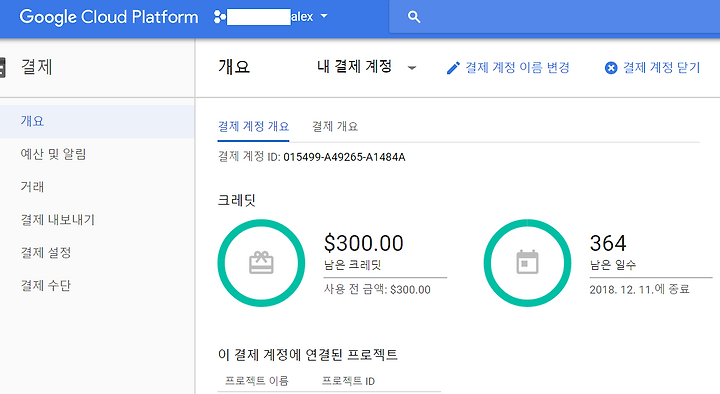Viewport: 720px width, 394px height.
Task: Click 결제 계정 이름 변경 link
Action: pyautogui.click(x=518, y=68)
